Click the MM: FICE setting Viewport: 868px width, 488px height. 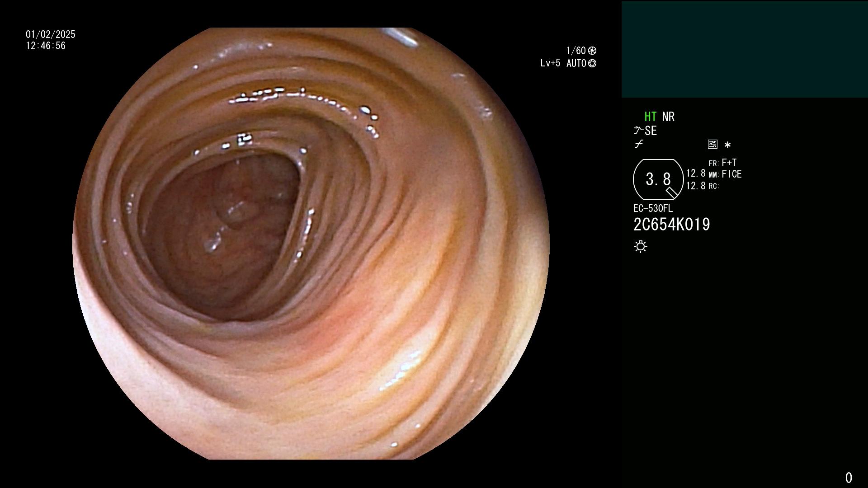click(x=725, y=174)
